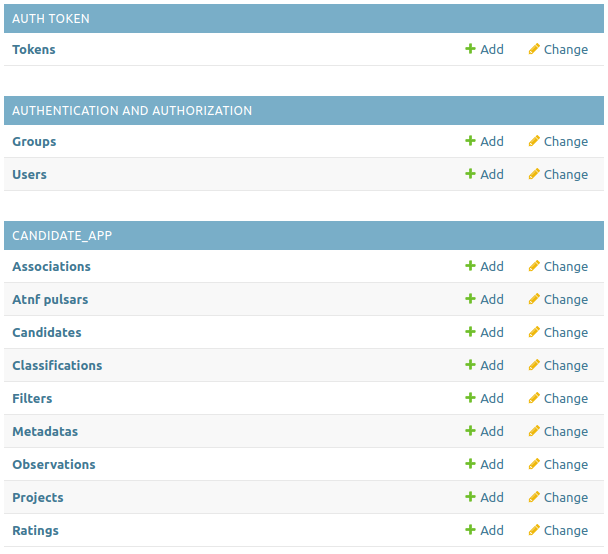Click the Add text for Classifications
The width and height of the screenshot is (608, 554).
coord(492,365)
